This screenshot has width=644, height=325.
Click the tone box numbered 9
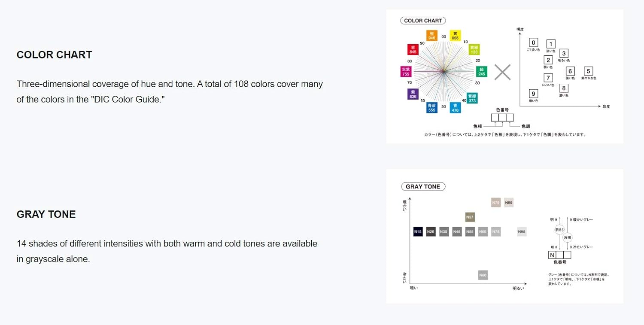534,94
